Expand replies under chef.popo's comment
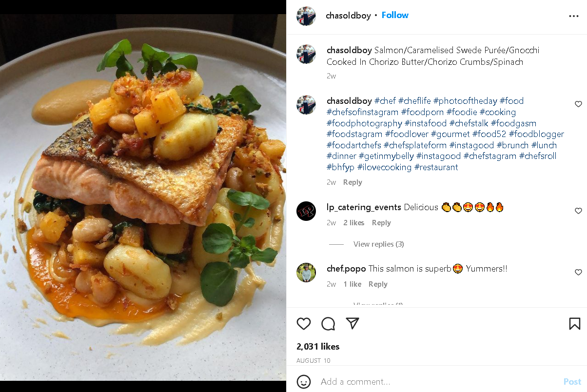 coord(378,304)
